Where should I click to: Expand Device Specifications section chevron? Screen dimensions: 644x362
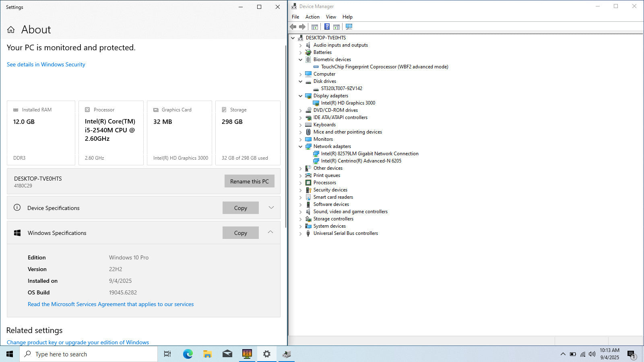271,208
